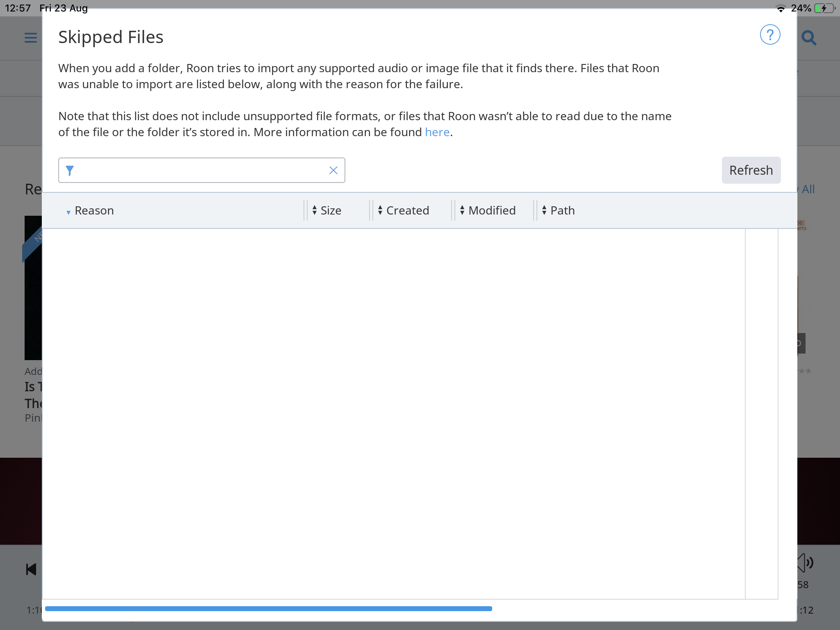Screen dimensions: 840x630
Task: Click the vertical scrollbar track
Action: click(761, 410)
